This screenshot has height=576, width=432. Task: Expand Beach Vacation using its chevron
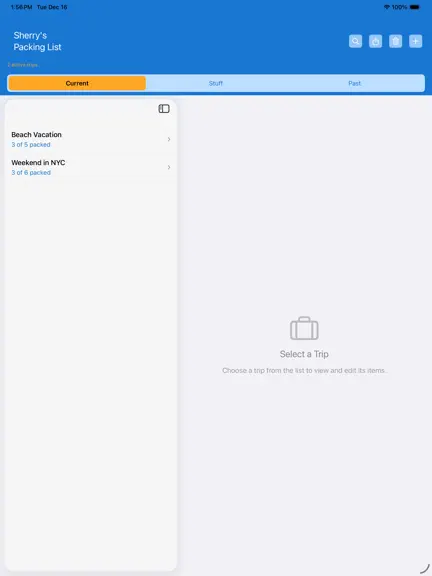pos(169,139)
